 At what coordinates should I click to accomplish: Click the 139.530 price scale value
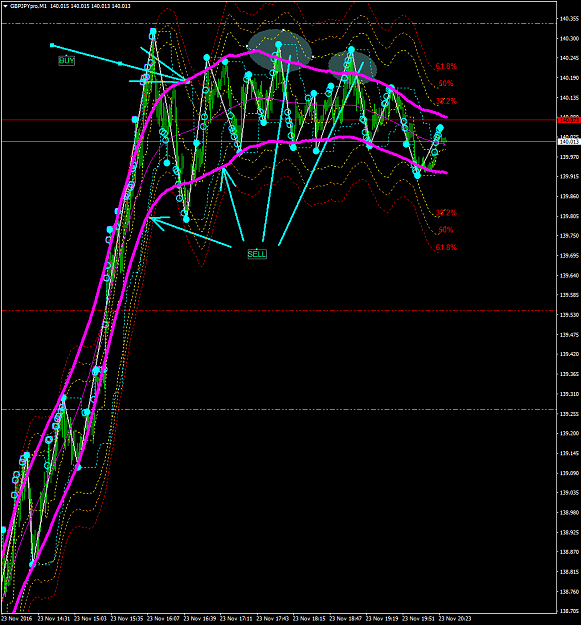tap(569, 315)
